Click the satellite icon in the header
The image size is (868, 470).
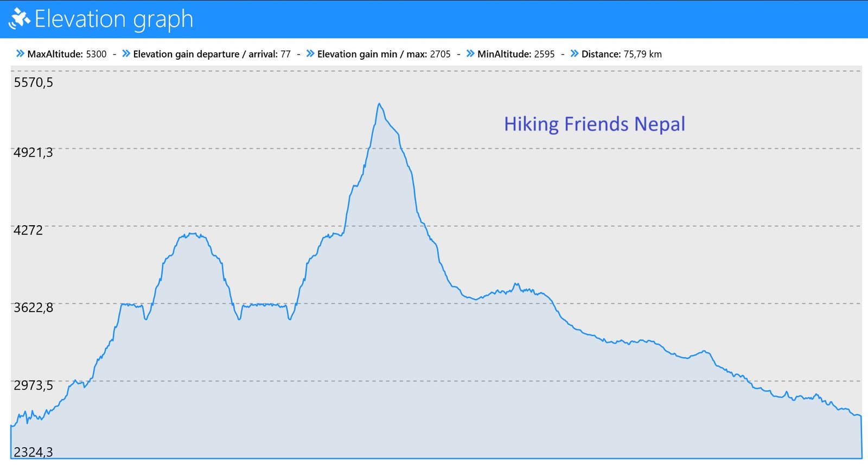(19, 19)
